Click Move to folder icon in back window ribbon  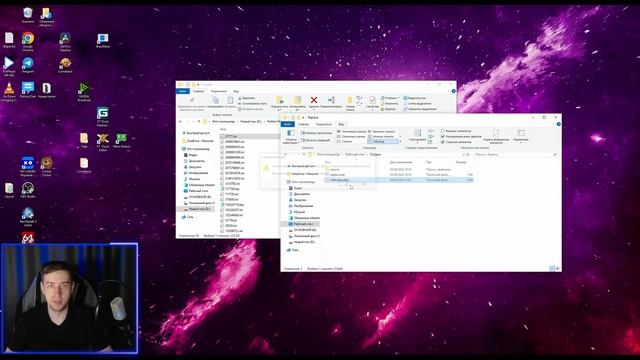[280, 100]
